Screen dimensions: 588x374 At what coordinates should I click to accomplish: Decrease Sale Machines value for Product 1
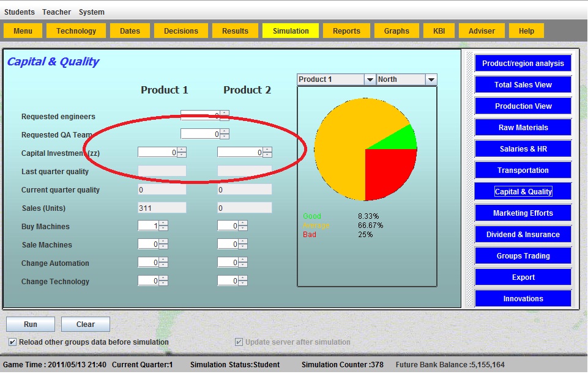tap(163, 247)
